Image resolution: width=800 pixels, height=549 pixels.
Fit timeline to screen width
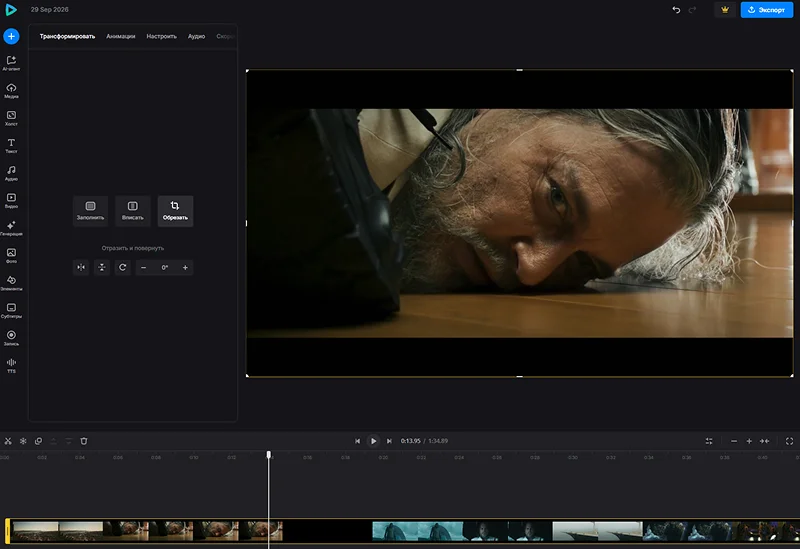pyautogui.click(x=764, y=441)
